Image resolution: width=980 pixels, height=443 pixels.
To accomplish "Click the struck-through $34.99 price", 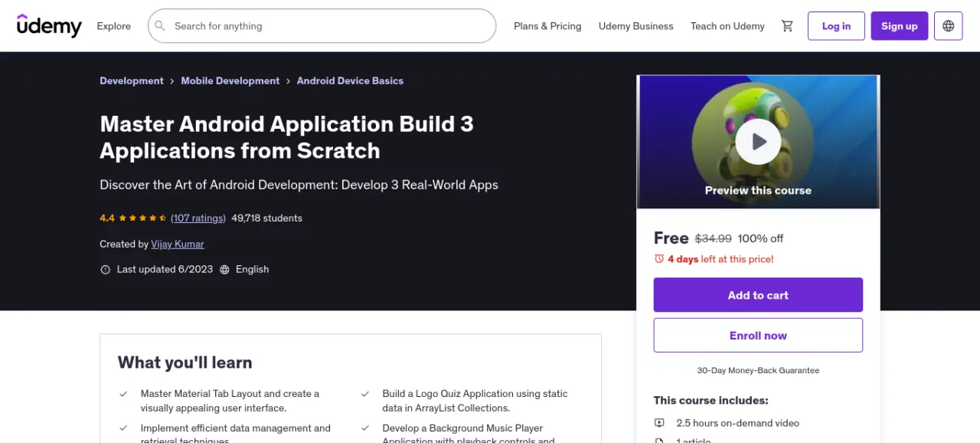I will (714, 238).
